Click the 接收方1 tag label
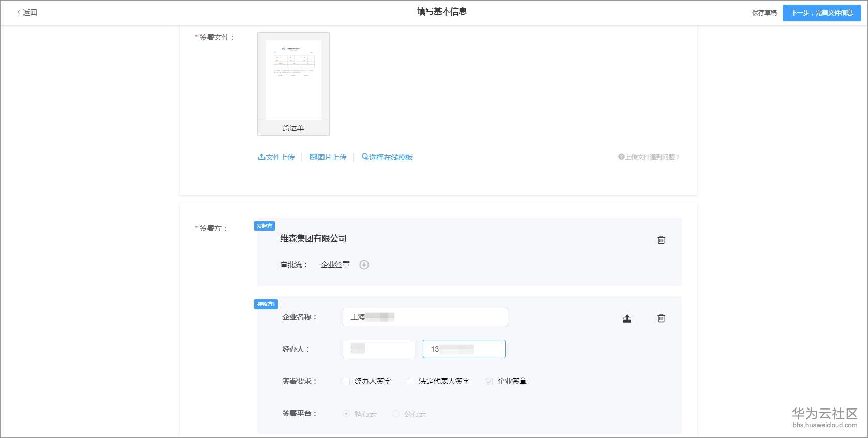This screenshot has width=868, height=438. [x=266, y=304]
